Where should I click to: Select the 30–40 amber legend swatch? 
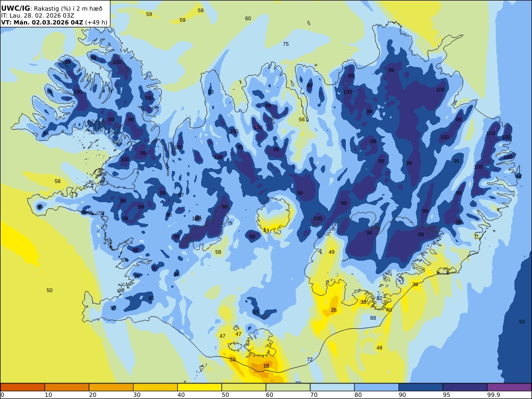pyautogui.click(x=155, y=387)
